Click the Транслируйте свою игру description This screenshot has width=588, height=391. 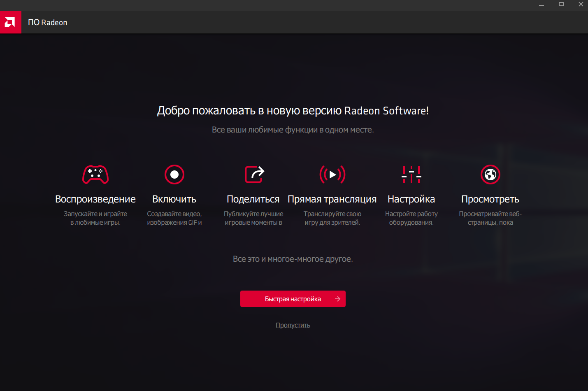(x=332, y=218)
